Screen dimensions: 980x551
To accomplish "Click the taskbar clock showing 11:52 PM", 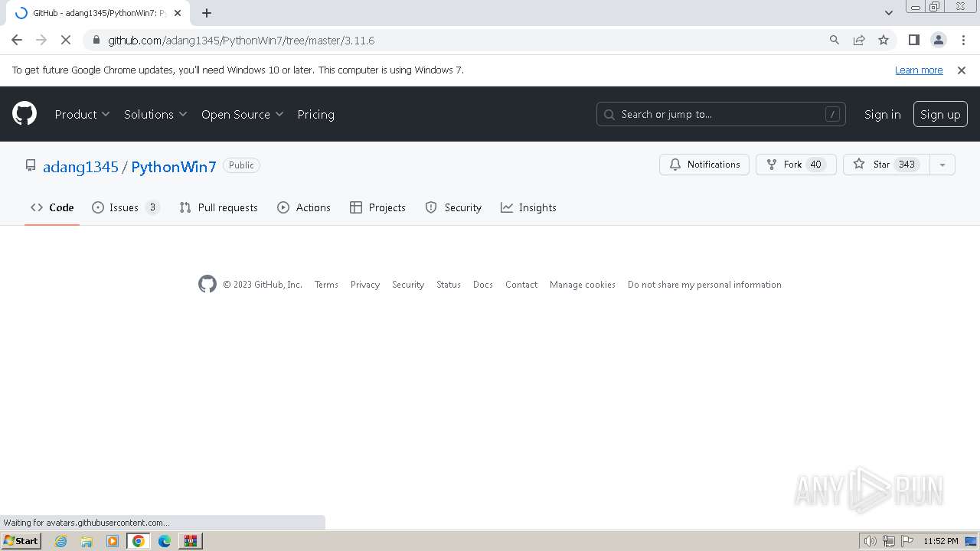I will point(941,541).
